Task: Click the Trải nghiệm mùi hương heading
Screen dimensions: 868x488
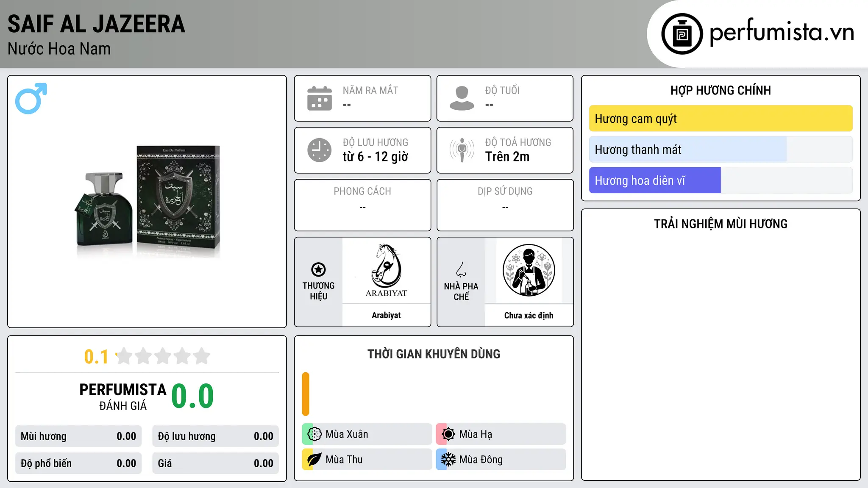Action: [721, 224]
